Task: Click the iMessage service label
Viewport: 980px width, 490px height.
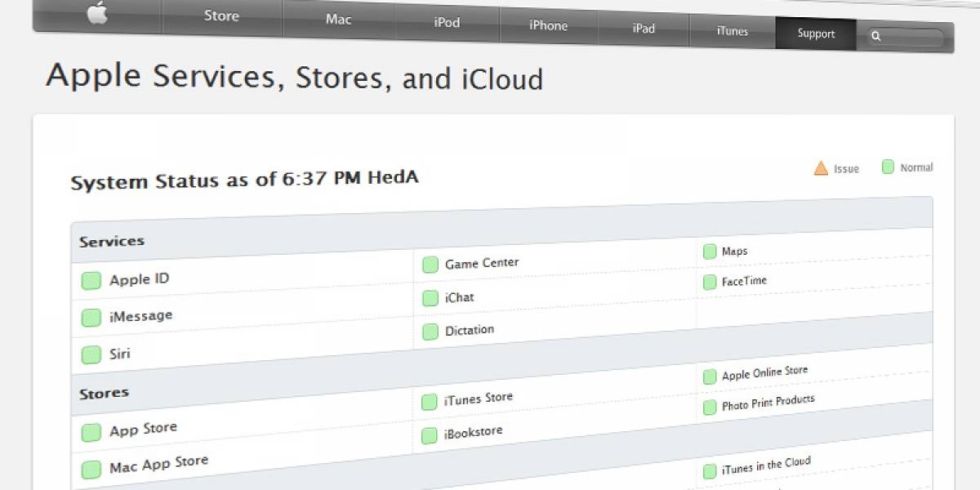Action: (x=140, y=316)
